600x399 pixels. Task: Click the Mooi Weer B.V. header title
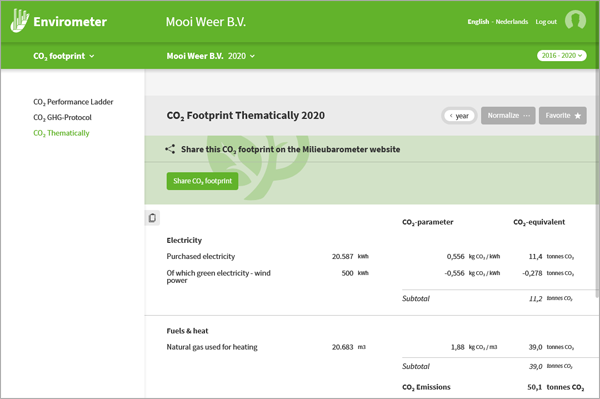[206, 22]
